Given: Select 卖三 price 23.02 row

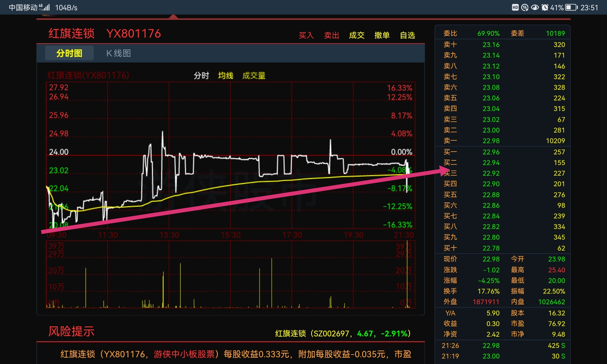Looking at the screenshot, I should point(503,120).
